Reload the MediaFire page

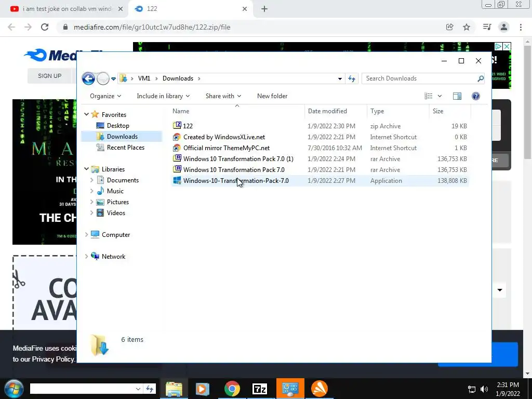click(x=45, y=27)
